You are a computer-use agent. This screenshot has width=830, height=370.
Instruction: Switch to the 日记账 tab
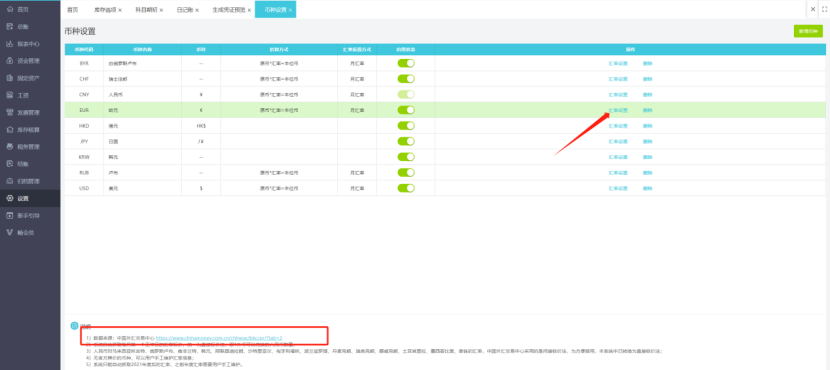185,10
